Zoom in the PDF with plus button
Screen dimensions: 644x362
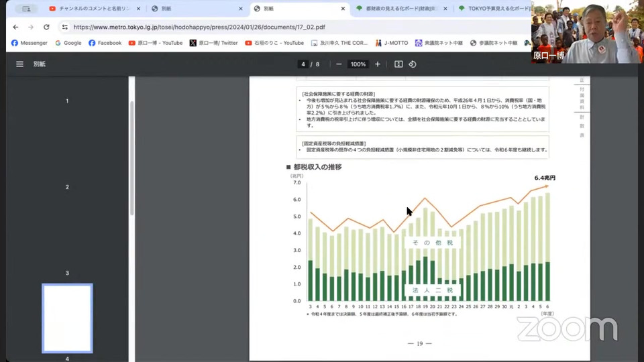(378, 64)
